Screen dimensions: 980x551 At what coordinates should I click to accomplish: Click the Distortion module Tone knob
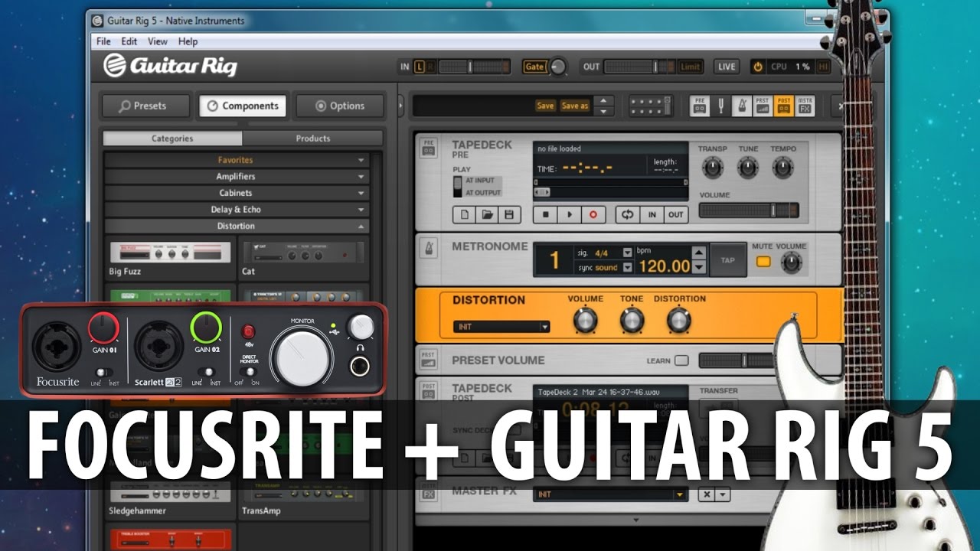(x=632, y=319)
